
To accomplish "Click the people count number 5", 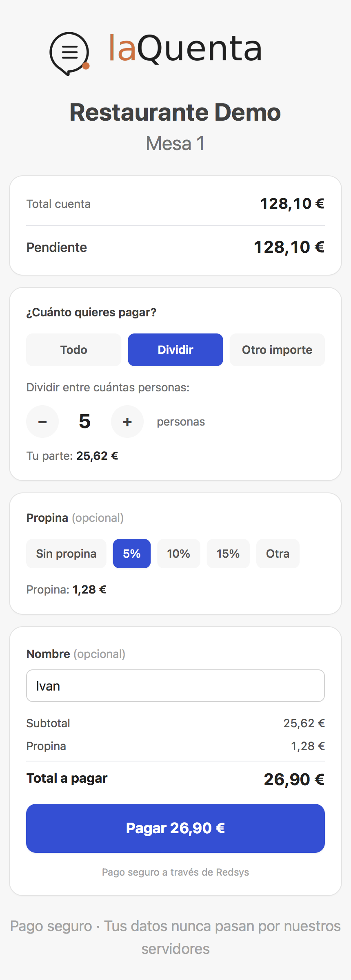I will tap(84, 422).
